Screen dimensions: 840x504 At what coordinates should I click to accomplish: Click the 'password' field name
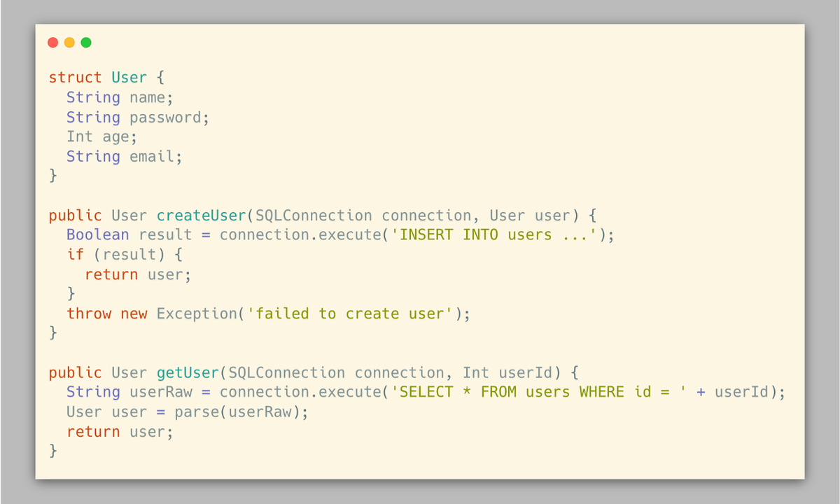tap(165, 117)
